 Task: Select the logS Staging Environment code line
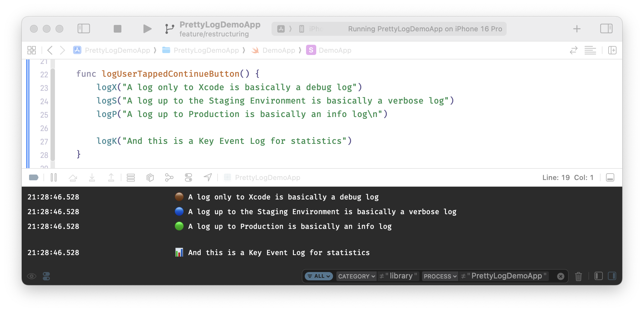point(275,101)
